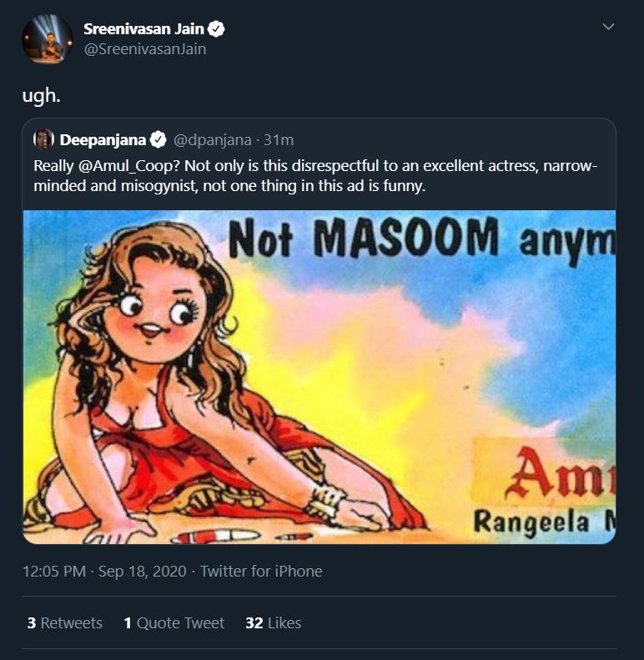The image size is (644, 660).
Task: Click verified badge next to Sreenivasan Jain
Action: pos(216,29)
